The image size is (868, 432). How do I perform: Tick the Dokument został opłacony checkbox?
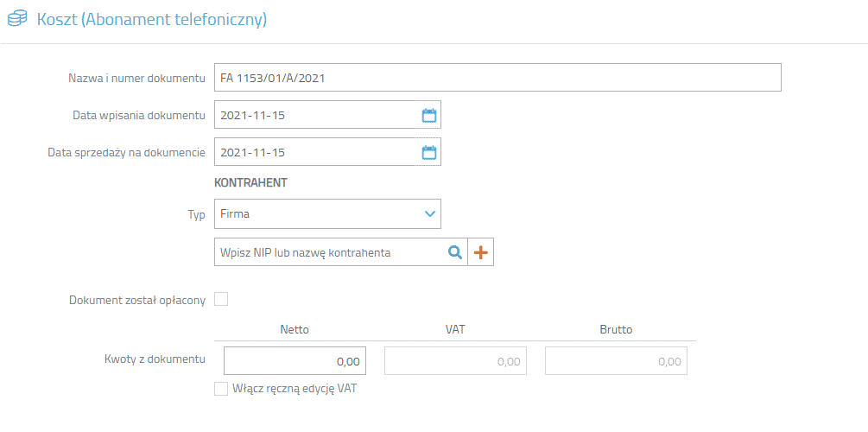tap(221, 300)
